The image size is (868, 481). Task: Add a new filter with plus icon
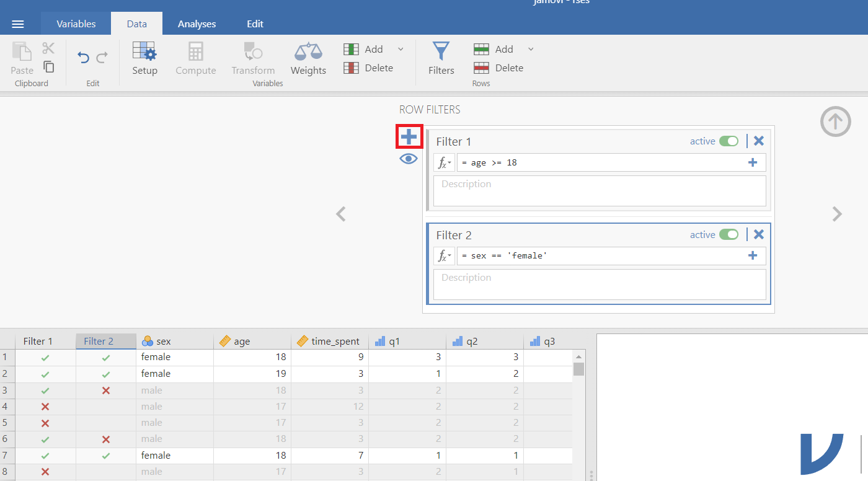(x=409, y=136)
